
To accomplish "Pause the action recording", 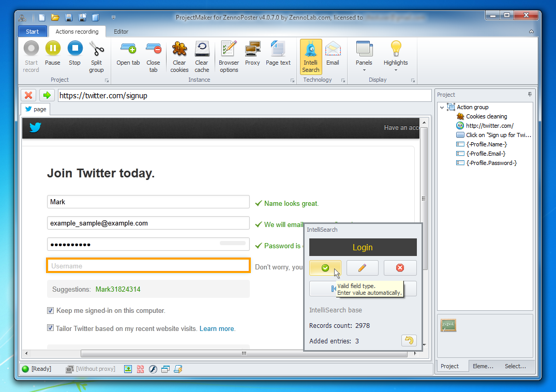I will 52,53.
